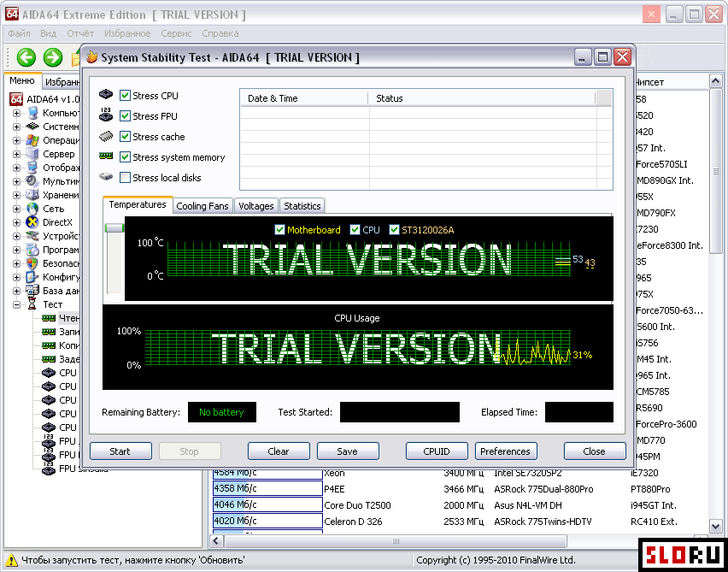Click the vertical slider handle beside temperature graph

tap(114, 227)
